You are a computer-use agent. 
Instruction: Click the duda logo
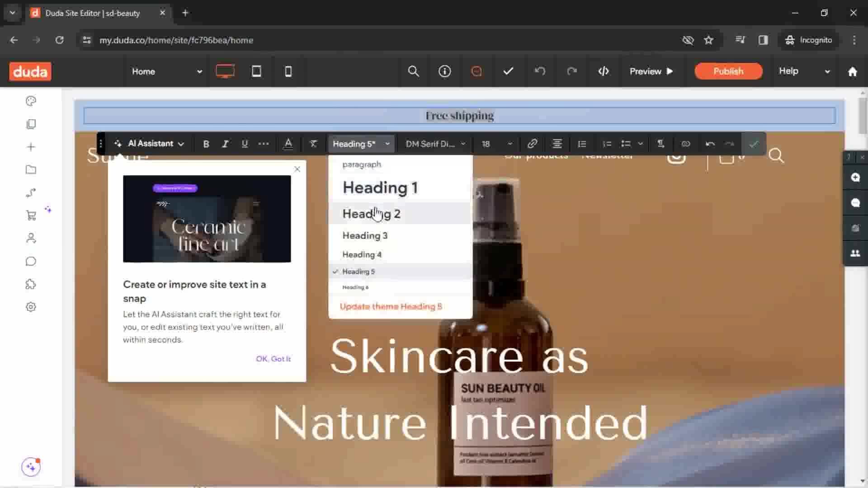(30, 71)
